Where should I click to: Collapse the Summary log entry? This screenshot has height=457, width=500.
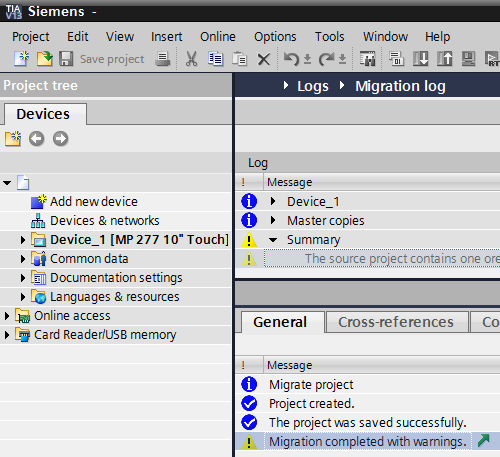coord(273,240)
